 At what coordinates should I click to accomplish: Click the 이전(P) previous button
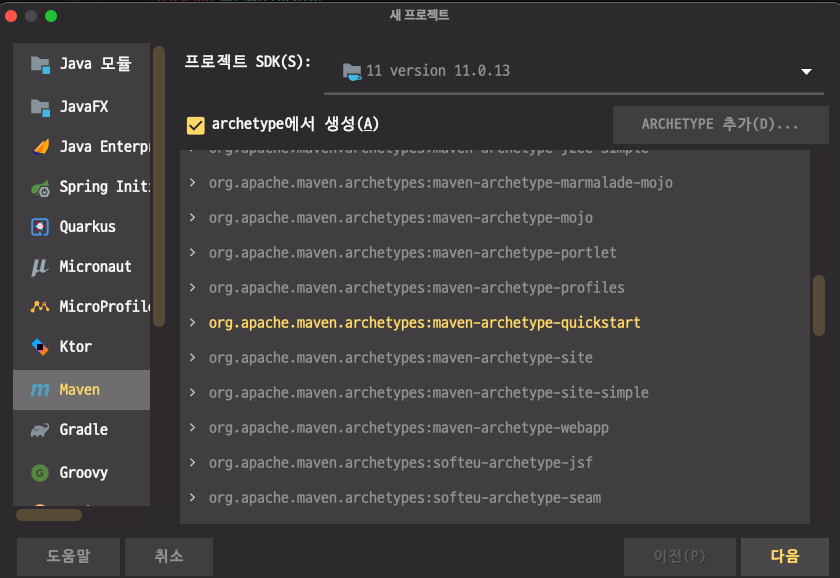pyautogui.click(x=680, y=557)
